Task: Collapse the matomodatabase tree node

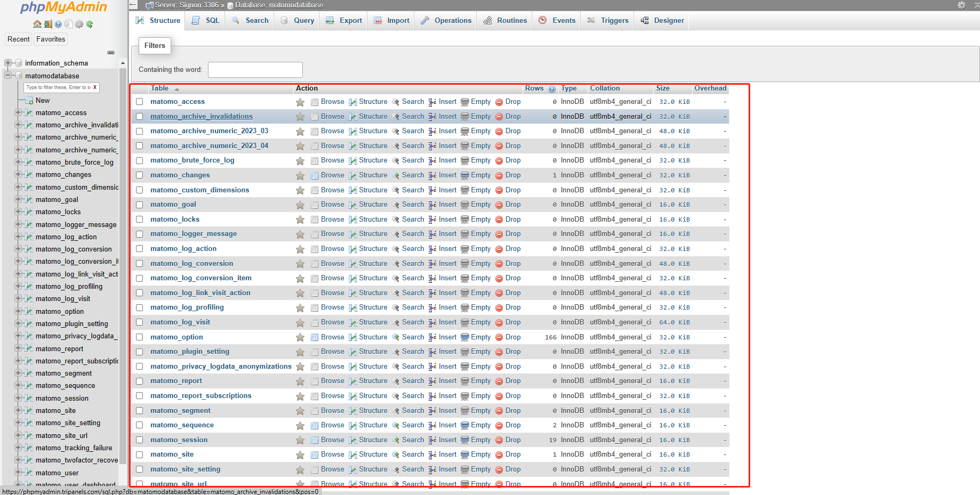Action: (x=8, y=76)
